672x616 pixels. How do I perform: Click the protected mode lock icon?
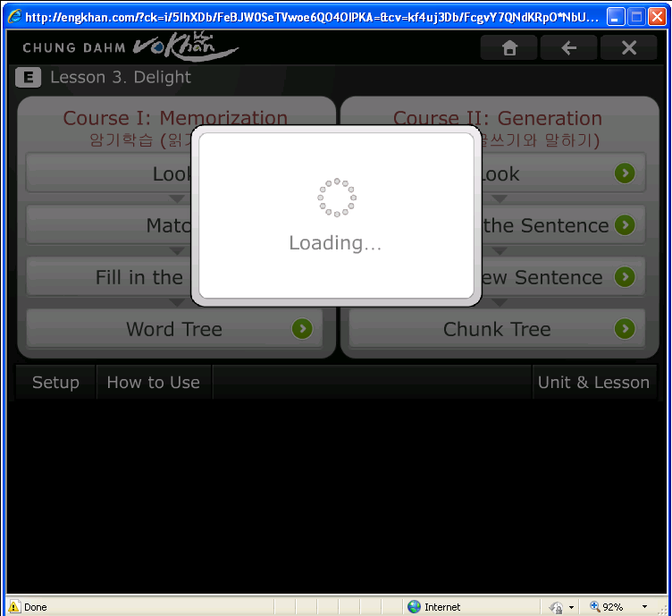click(557, 607)
